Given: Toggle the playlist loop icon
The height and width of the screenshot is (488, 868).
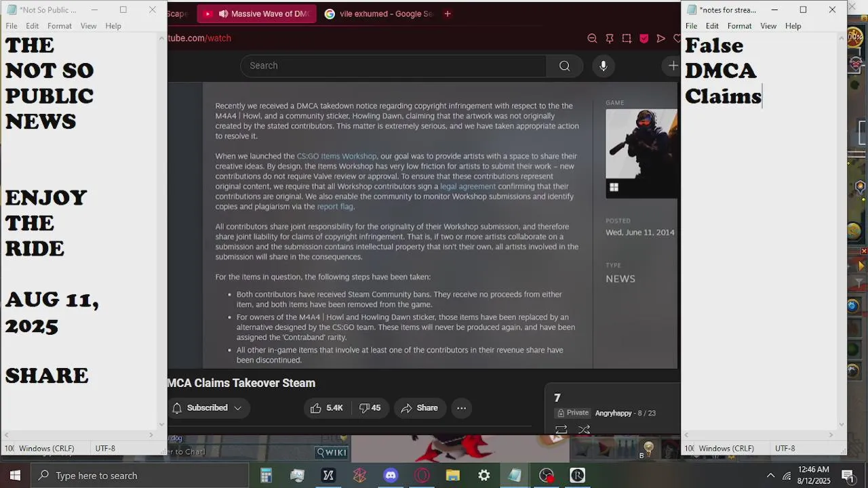Looking at the screenshot, I should point(561,429).
